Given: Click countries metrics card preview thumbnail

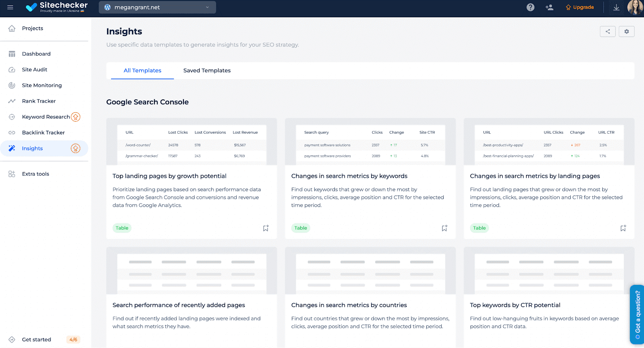Looking at the screenshot, I should (370, 271).
